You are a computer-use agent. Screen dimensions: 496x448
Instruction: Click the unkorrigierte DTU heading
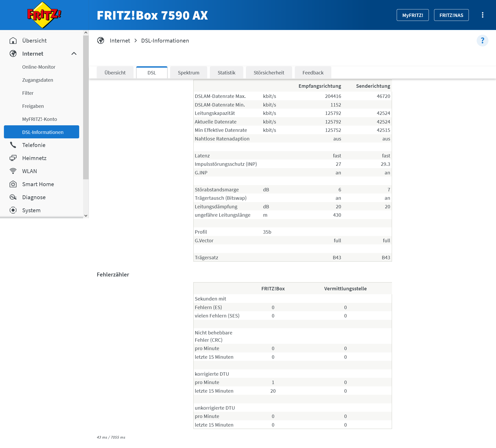(x=215, y=408)
